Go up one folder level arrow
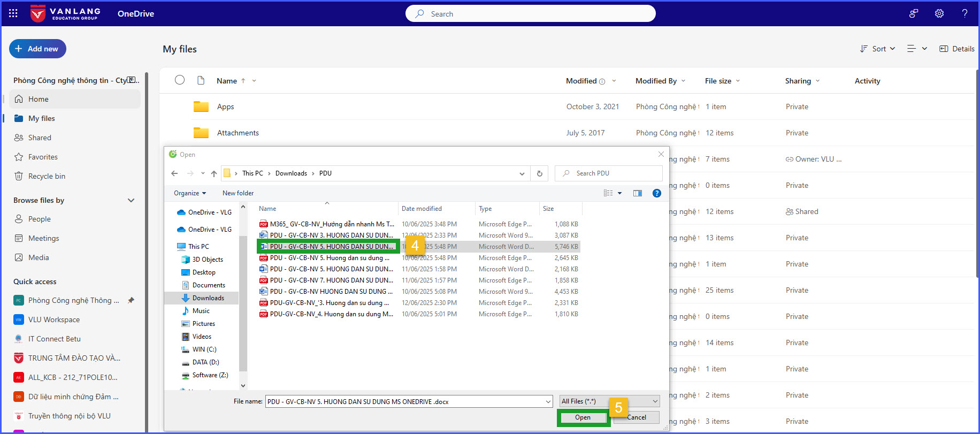 point(214,173)
